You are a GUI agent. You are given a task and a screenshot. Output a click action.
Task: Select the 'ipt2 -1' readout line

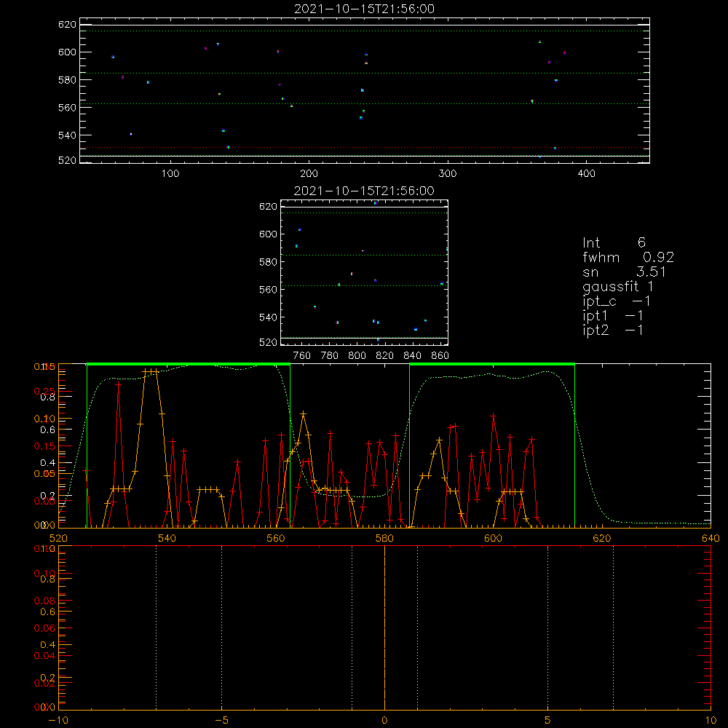[613, 330]
